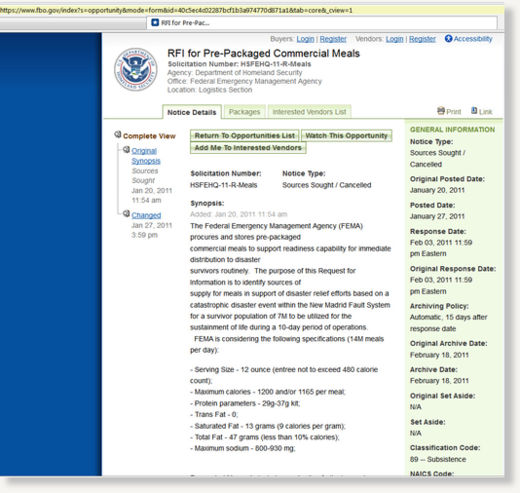Click the Link text label
The image size is (520, 493).
[485, 112]
